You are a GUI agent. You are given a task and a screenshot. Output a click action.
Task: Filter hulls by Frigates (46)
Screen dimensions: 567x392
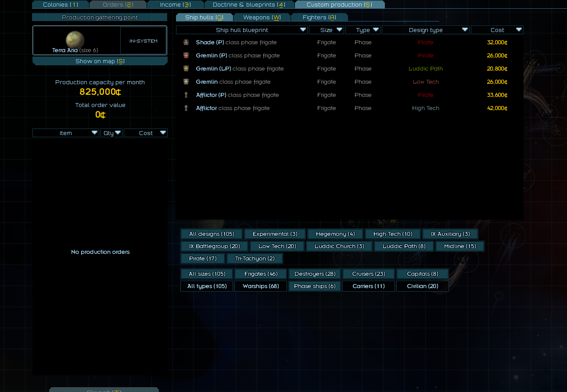261,274
